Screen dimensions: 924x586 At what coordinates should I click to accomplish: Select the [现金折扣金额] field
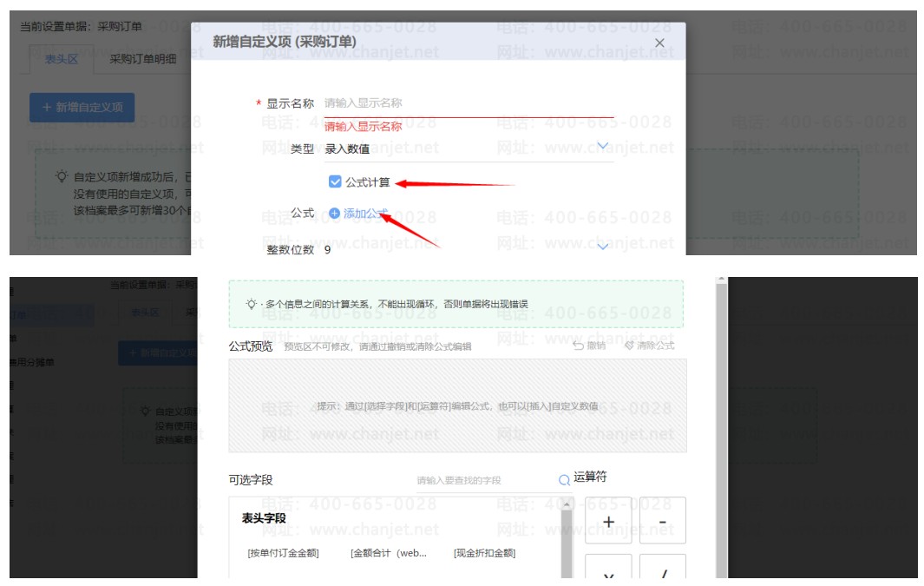484,553
